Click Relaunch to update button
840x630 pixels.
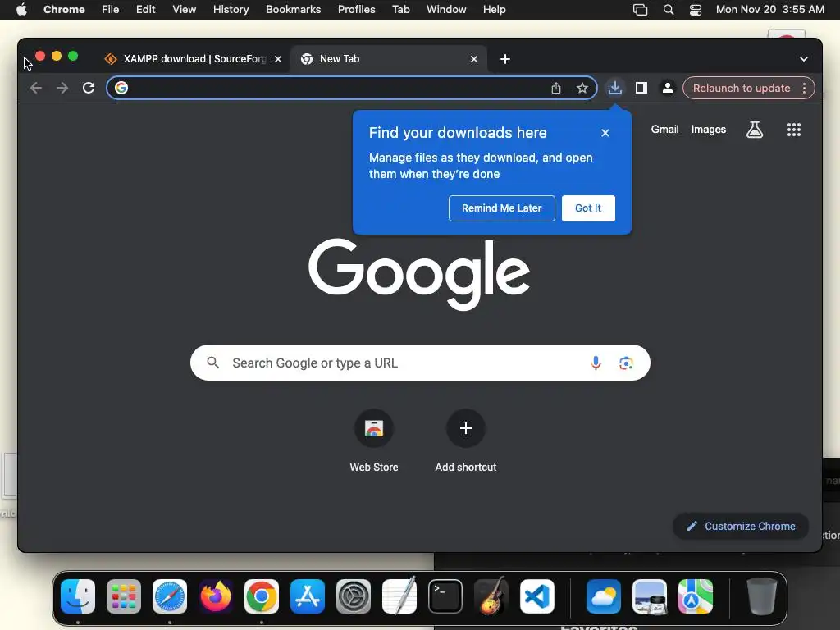point(742,88)
